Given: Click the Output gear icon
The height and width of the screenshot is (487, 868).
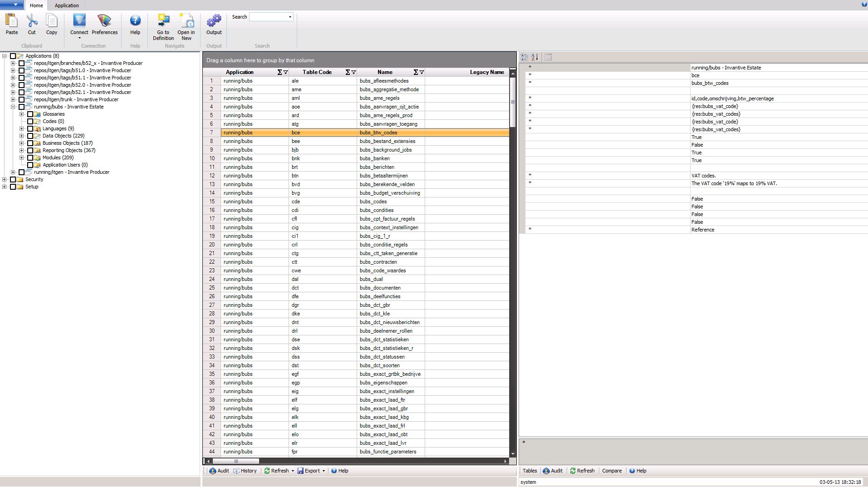Looking at the screenshot, I should 214,21.
